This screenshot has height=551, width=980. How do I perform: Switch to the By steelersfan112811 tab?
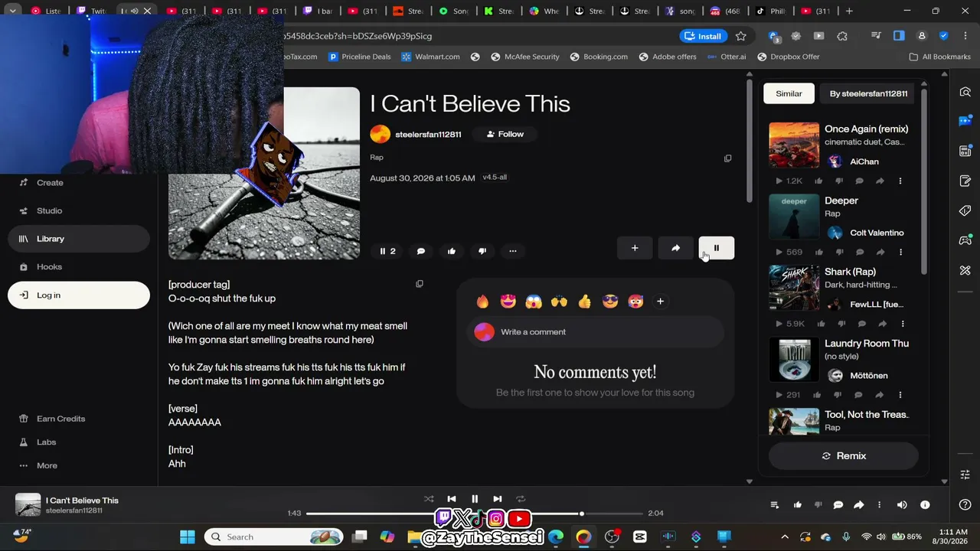coord(868,93)
